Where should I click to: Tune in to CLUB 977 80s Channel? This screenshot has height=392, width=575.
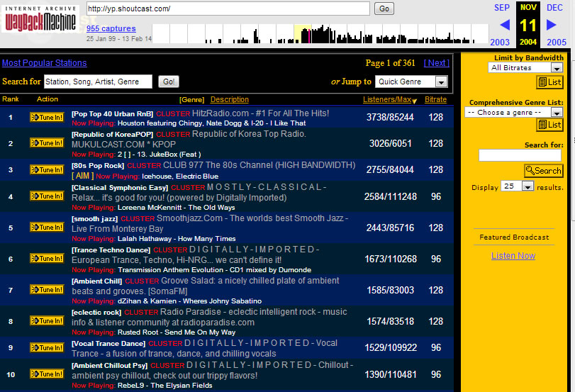click(x=47, y=169)
